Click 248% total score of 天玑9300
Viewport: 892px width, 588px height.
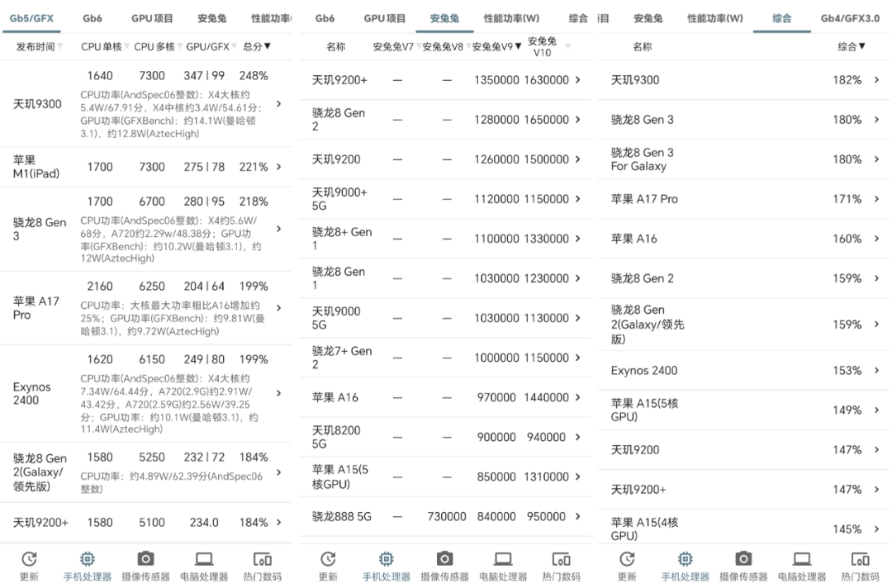pos(254,76)
